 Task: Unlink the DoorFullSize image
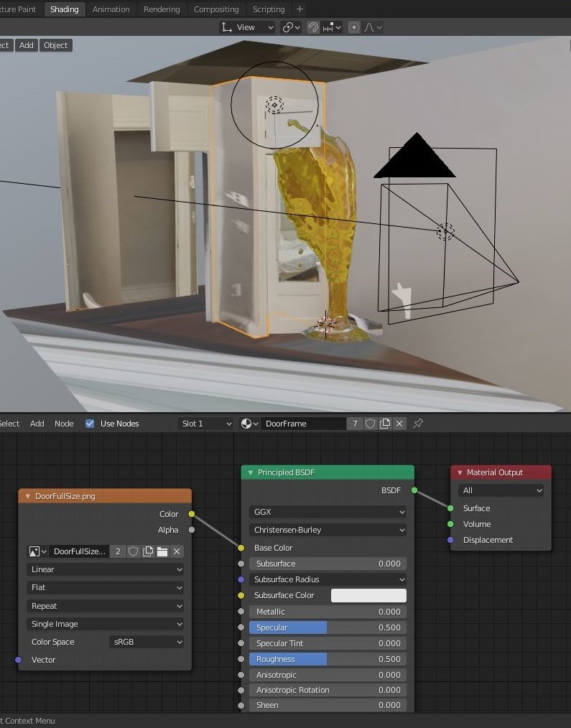coord(177,551)
